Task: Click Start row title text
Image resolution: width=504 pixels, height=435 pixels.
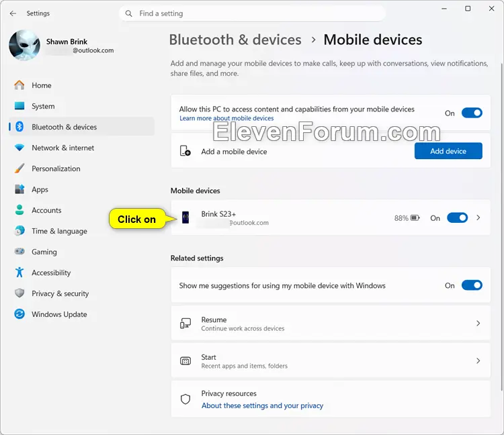Action: point(208,357)
